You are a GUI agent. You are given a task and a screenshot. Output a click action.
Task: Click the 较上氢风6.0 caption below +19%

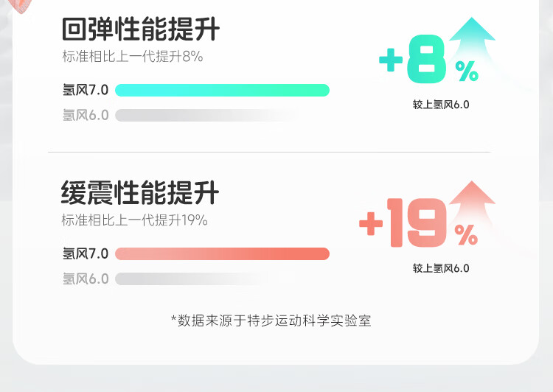pyautogui.click(x=441, y=268)
